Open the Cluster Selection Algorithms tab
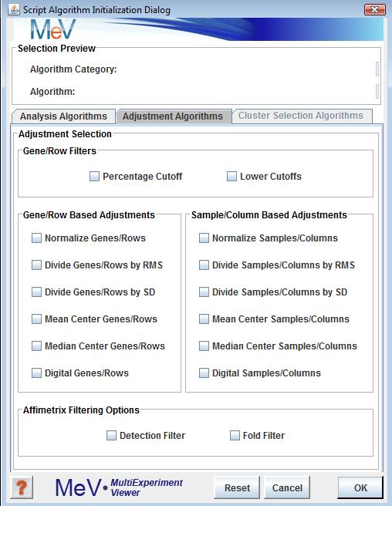 coord(301,116)
